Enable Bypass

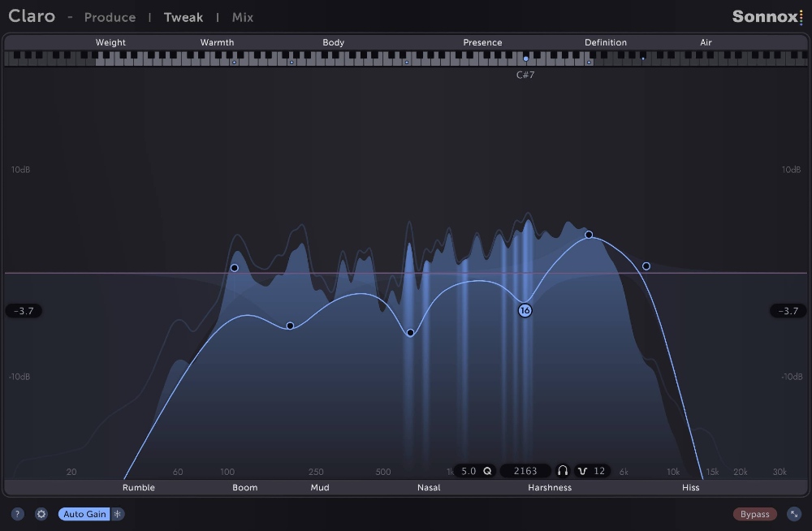pyautogui.click(x=754, y=514)
